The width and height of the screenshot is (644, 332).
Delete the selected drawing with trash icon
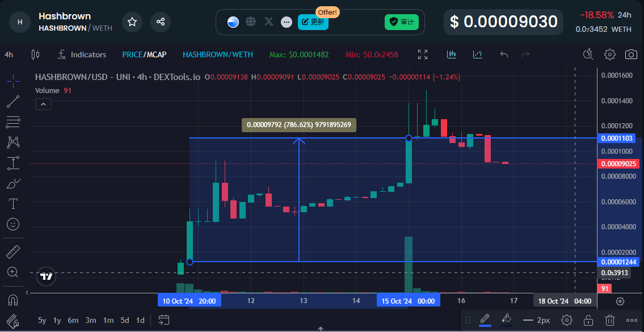(611, 320)
